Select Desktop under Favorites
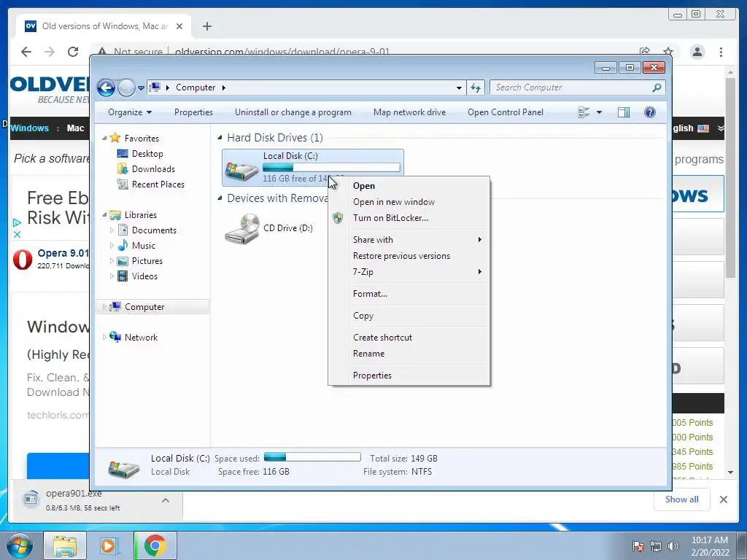The image size is (747, 560). pyautogui.click(x=147, y=154)
